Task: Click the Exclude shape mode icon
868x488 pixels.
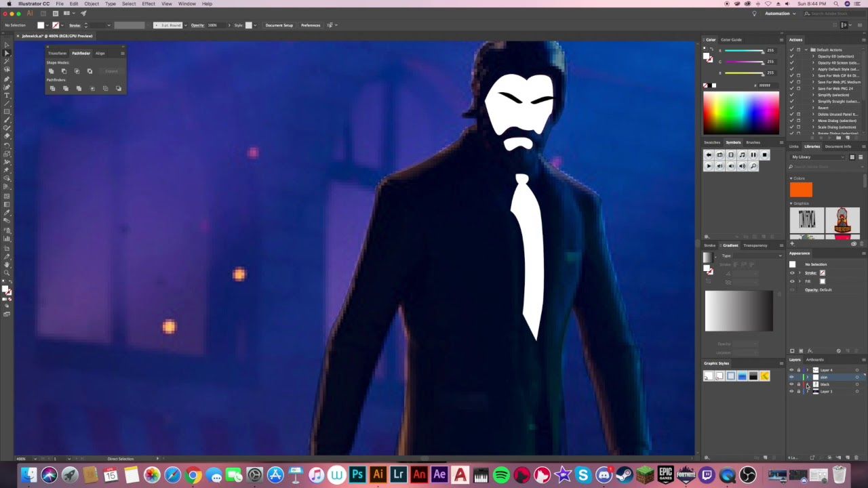Action: click(x=90, y=71)
